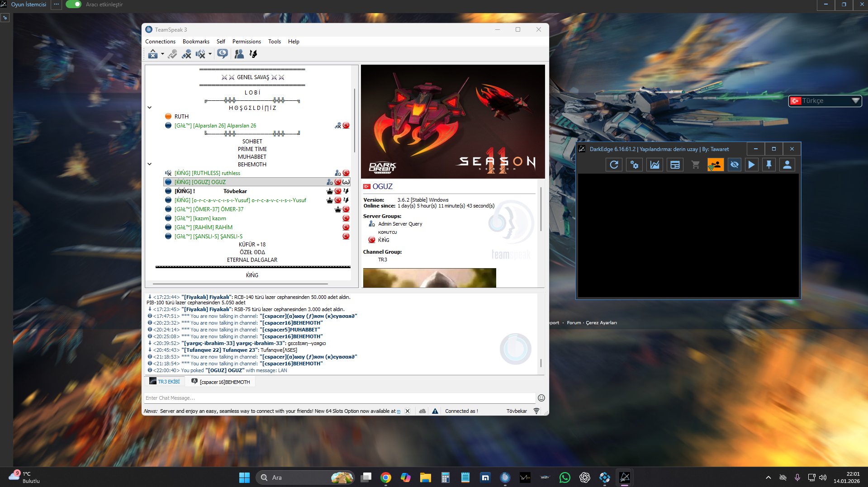Open the Windows Start menu
Viewport: 868px width, 487px height.
(x=244, y=478)
